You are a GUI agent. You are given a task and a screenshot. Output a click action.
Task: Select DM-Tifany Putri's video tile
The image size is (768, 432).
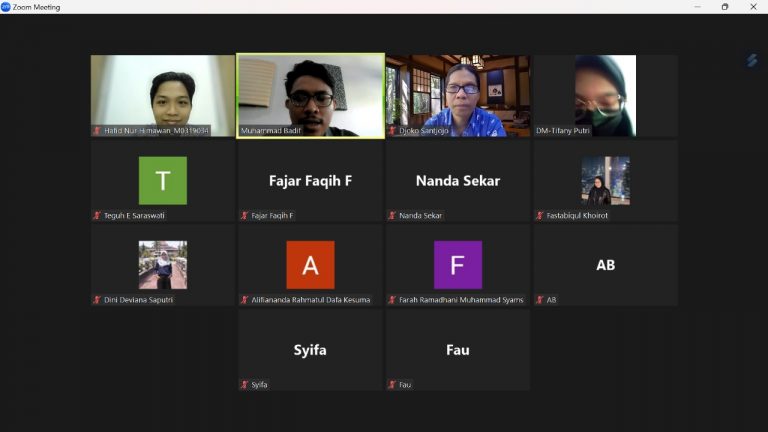click(x=606, y=96)
